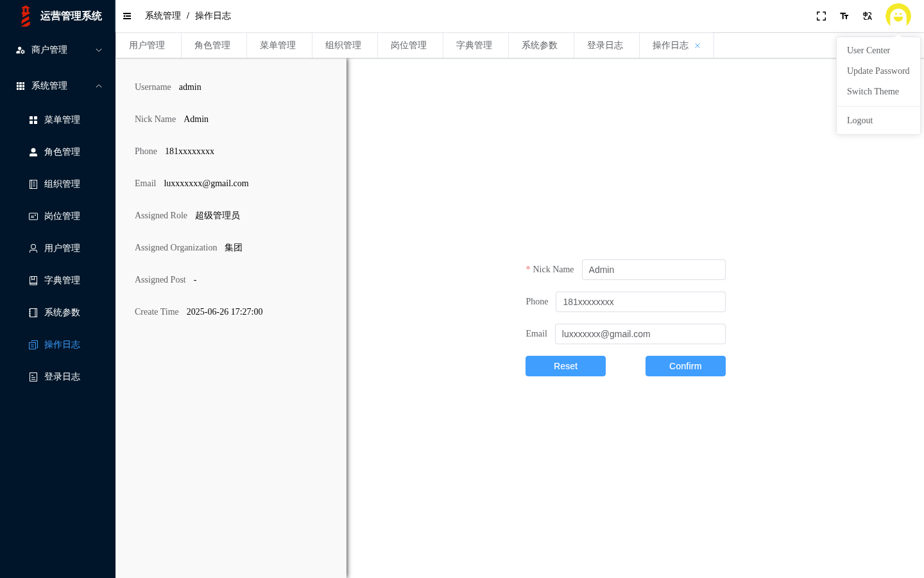Screen dimensions: 924x578
Task: Select Switch Theme menu entry
Action: pyautogui.click(x=878, y=91)
